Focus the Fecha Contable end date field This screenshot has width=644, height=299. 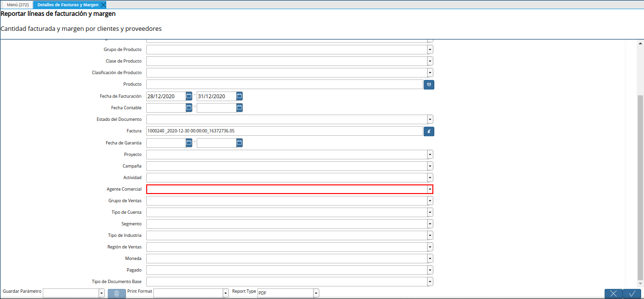click(x=216, y=108)
